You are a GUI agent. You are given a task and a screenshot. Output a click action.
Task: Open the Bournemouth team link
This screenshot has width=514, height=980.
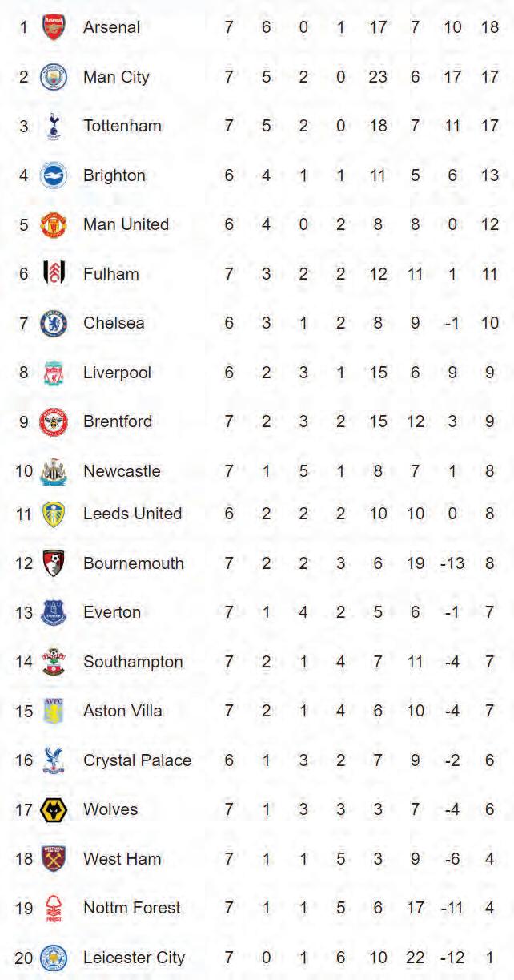(133, 563)
